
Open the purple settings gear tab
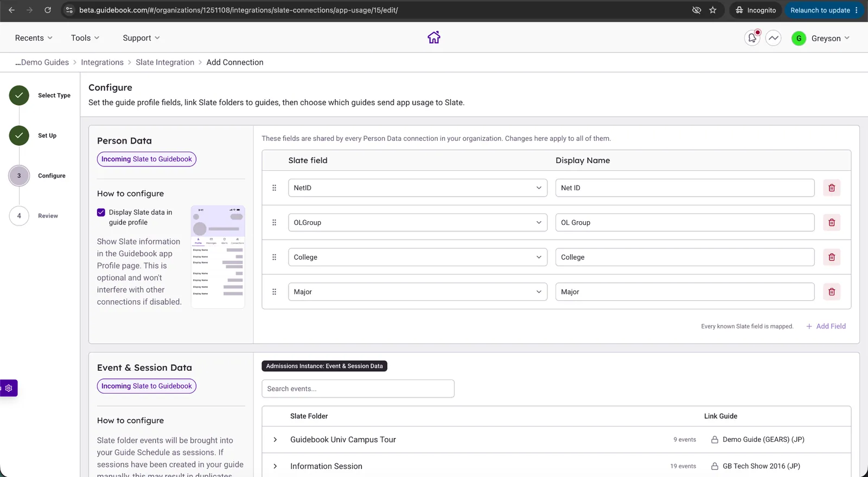coord(9,388)
